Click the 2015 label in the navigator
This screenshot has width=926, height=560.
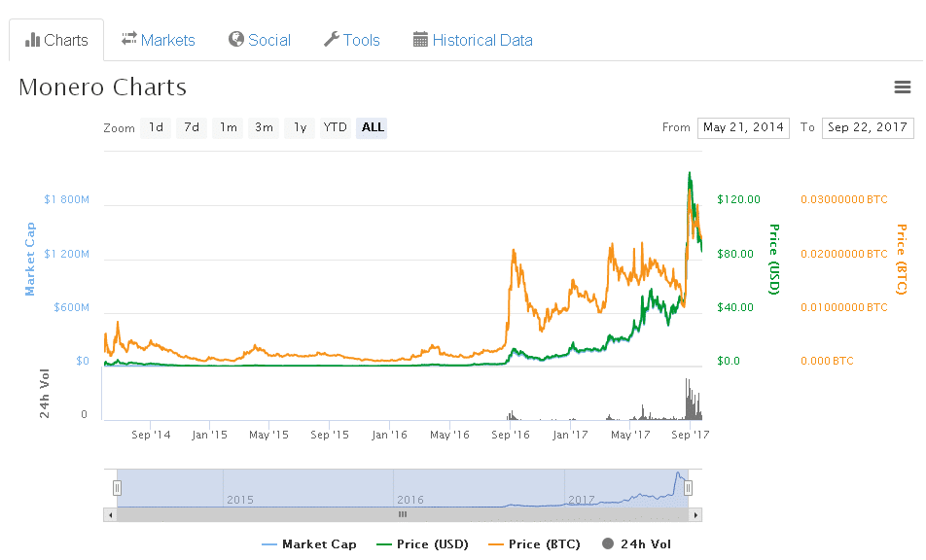[240, 500]
